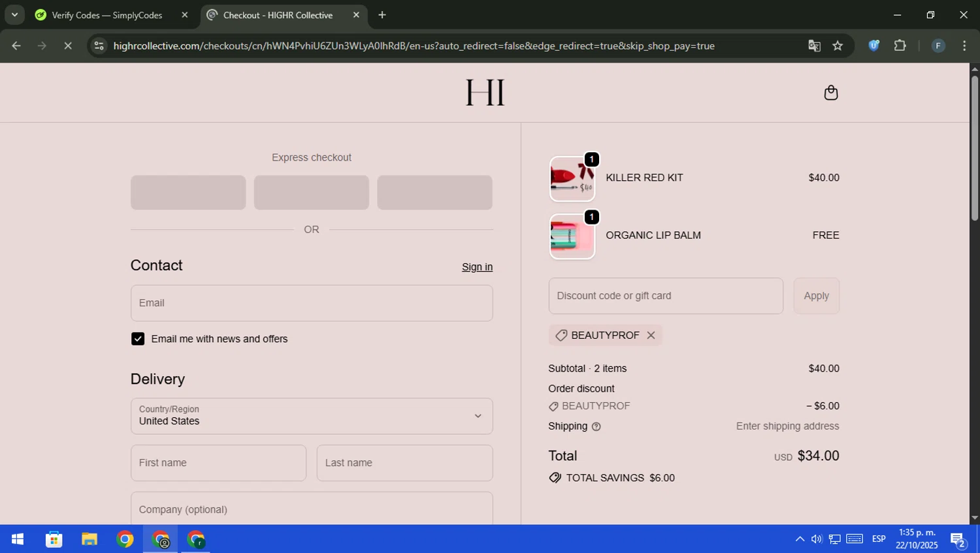Open the volume control in system tray

817,539
